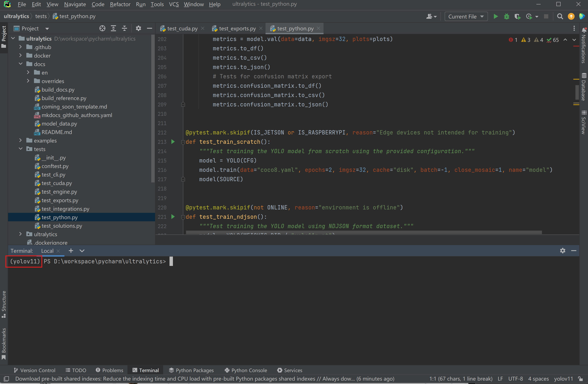The image size is (588, 384).
Task: Select conftest.py in the project tree
Action: coord(55,166)
